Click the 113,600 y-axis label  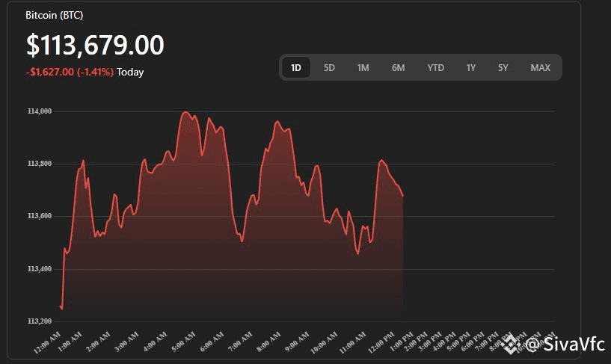tap(40, 216)
